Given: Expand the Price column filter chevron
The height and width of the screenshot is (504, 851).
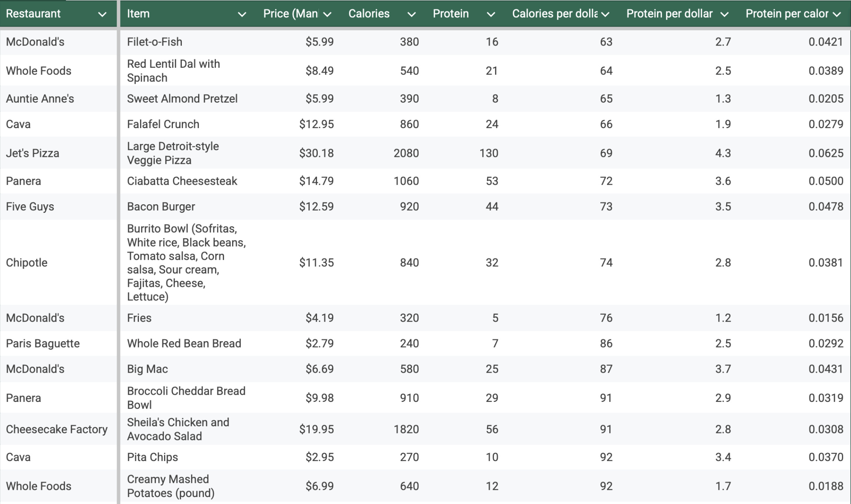Looking at the screenshot, I should coord(327,14).
